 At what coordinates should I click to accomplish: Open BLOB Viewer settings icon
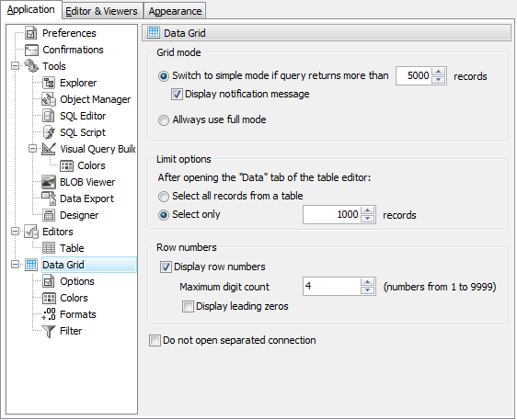pos(49,182)
